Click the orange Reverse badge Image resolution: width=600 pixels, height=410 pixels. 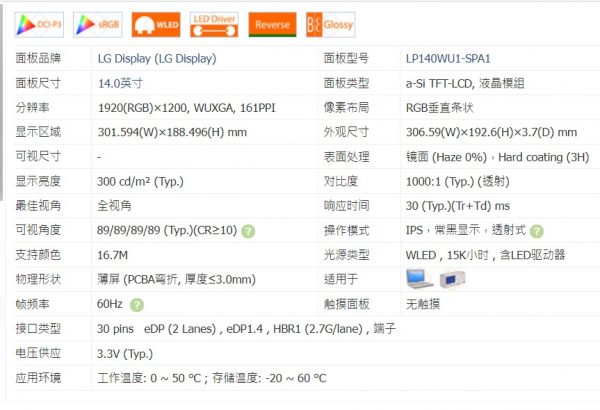point(272,25)
